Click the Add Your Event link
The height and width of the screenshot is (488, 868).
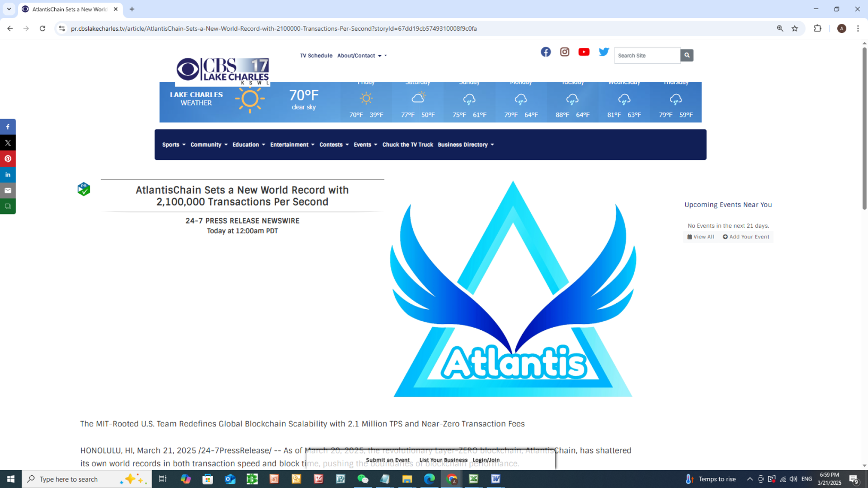pyautogui.click(x=746, y=237)
